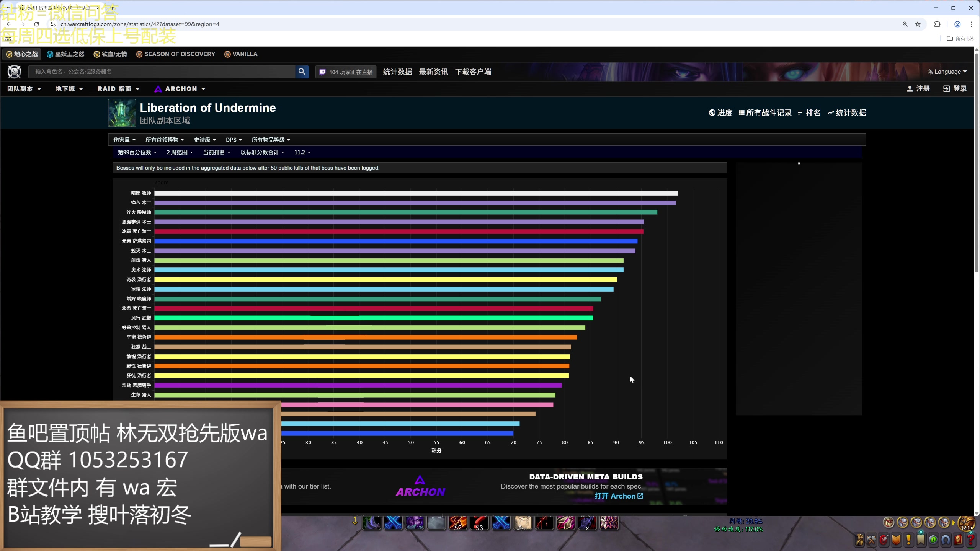980x551 pixels.
Task: Click the orange guild shield icon
Action: [896, 540]
